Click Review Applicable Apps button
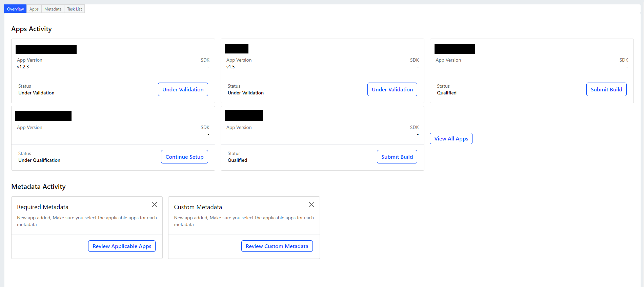 coord(122,246)
